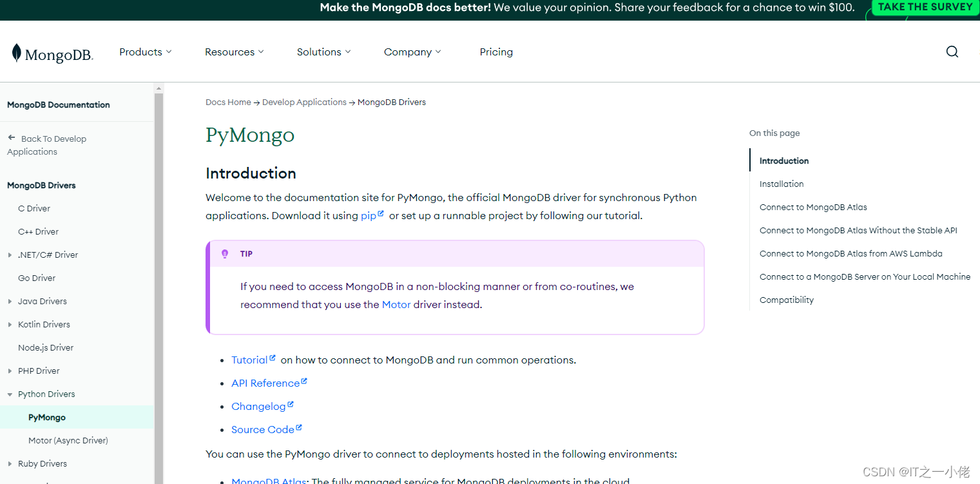The width and height of the screenshot is (980, 484).
Task: Click Back To Develop Applications link
Action: click(46, 145)
